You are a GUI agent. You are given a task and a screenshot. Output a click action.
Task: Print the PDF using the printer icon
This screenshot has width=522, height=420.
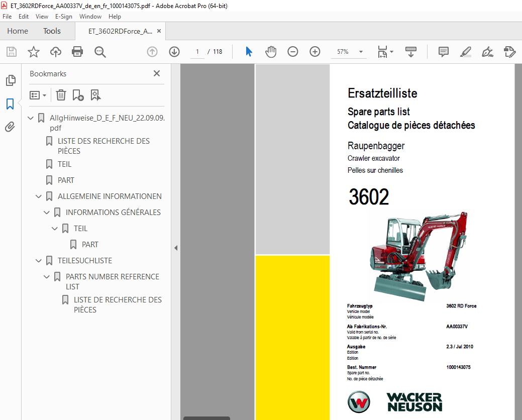78,51
